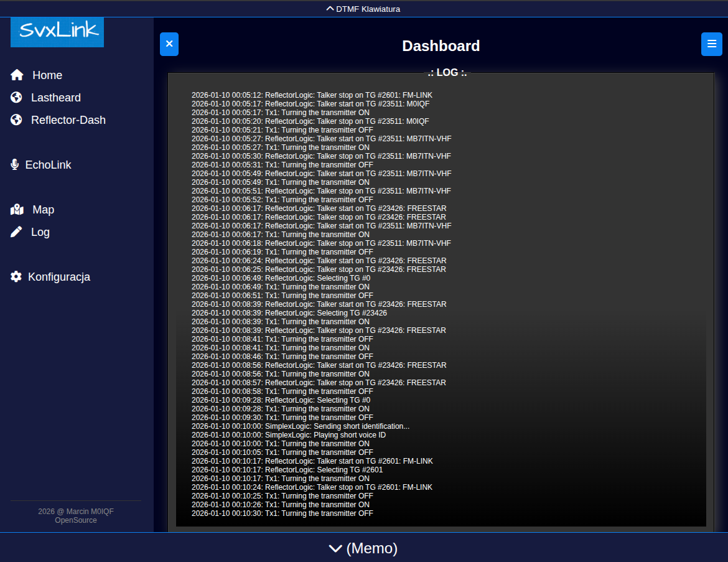The width and height of the screenshot is (728, 562).
Task: Click the gear icon beside Konfiguracja
Action: tap(16, 277)
